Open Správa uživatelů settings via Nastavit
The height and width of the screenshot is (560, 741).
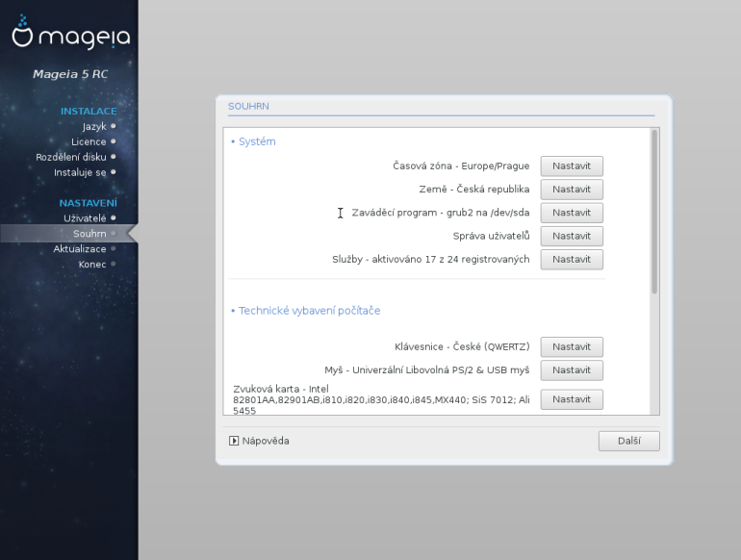[x=572, y=236]
